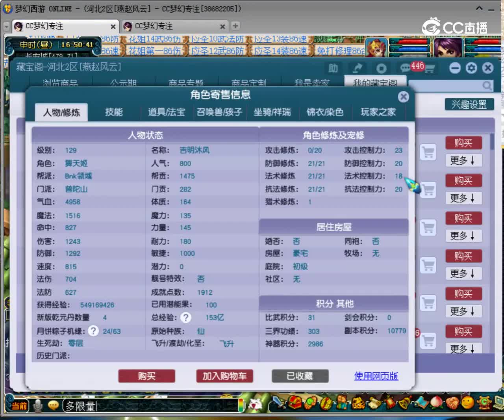Expand 更多 under the third 购买 button
This screenshot has height=420, width=504.
[464, 236]
